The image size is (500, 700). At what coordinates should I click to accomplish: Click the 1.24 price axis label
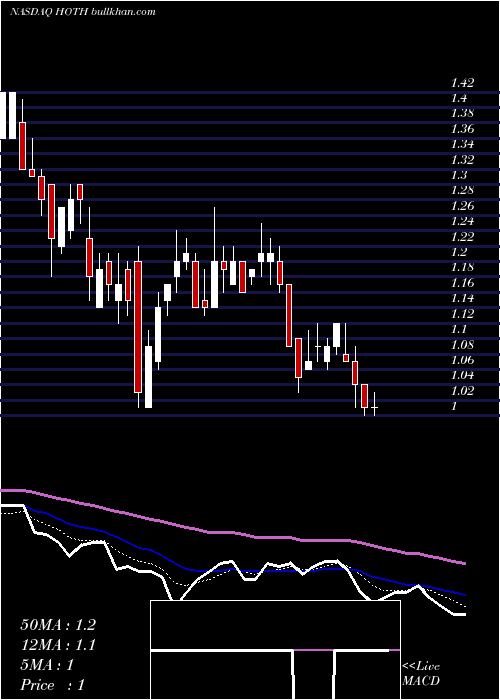pos(462,221)
